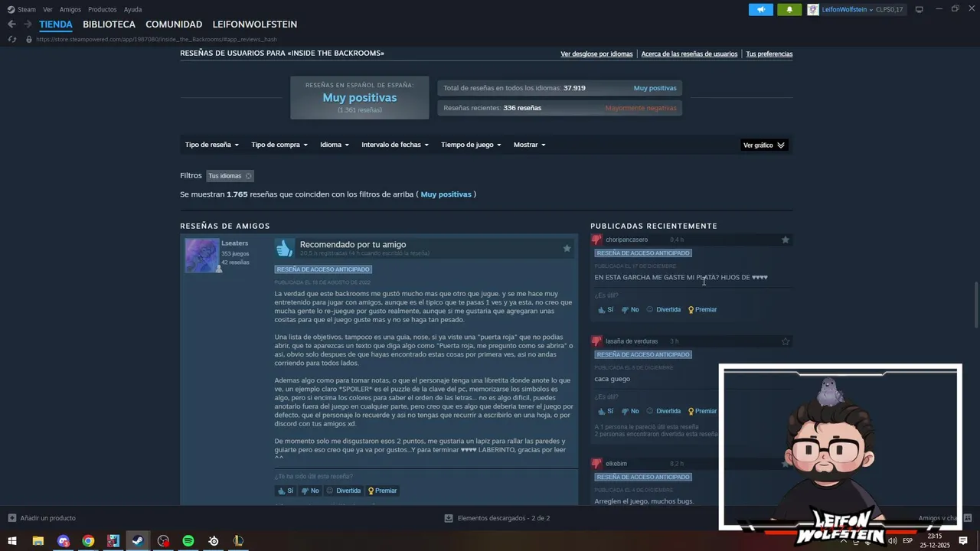Viewport: 980px width, 551px height.
Task: Click Premiar on Lseaters' review
Action: click(382, 491)
